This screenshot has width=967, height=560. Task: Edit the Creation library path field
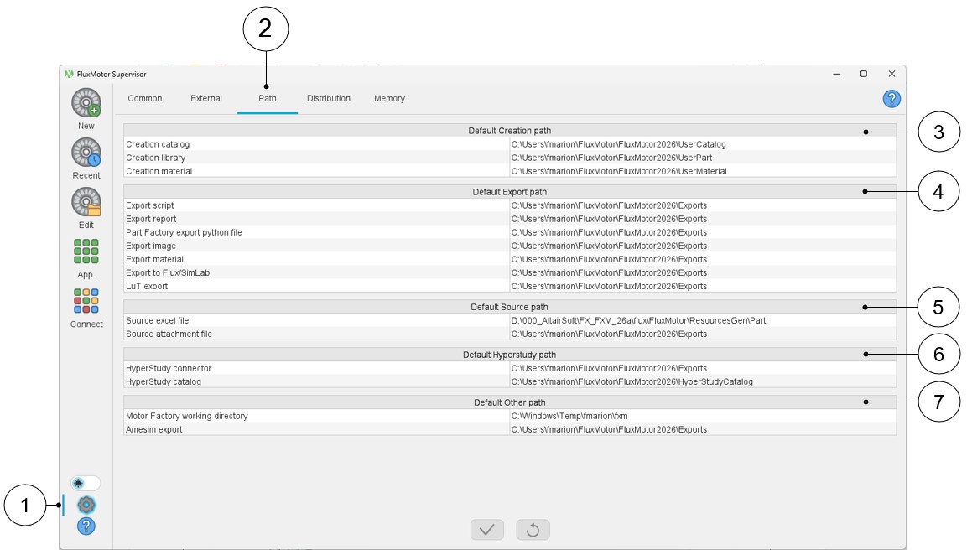[x=703, y=158]
